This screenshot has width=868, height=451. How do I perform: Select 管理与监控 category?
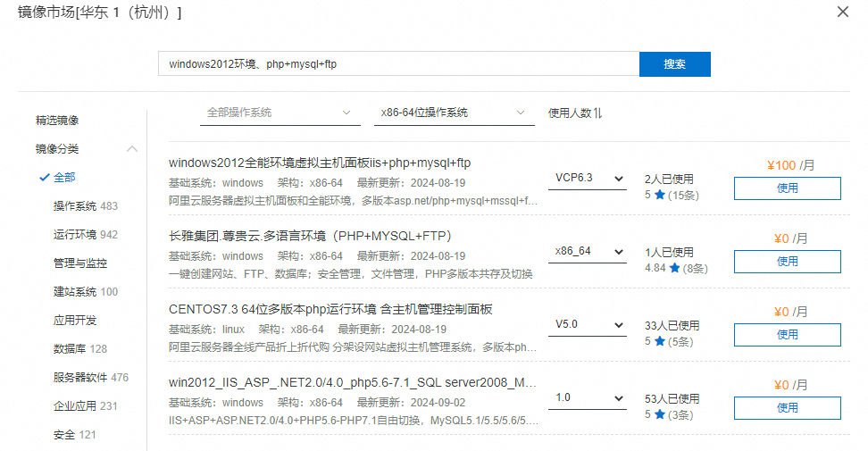pos(80,263)
